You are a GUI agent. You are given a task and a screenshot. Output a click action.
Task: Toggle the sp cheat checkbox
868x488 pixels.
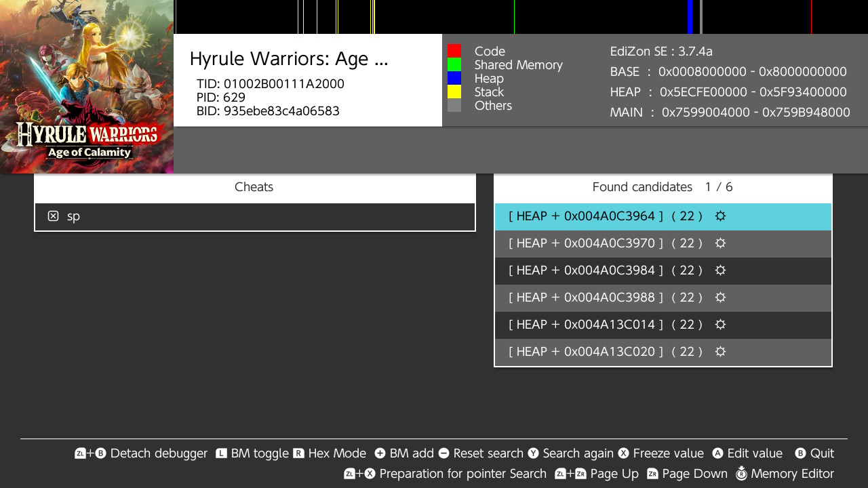tap(53, 216)
